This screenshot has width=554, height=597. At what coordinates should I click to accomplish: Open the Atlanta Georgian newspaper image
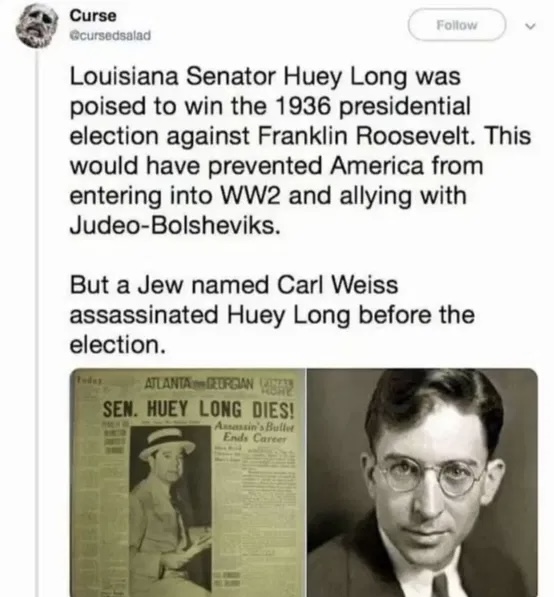[188, 482]
